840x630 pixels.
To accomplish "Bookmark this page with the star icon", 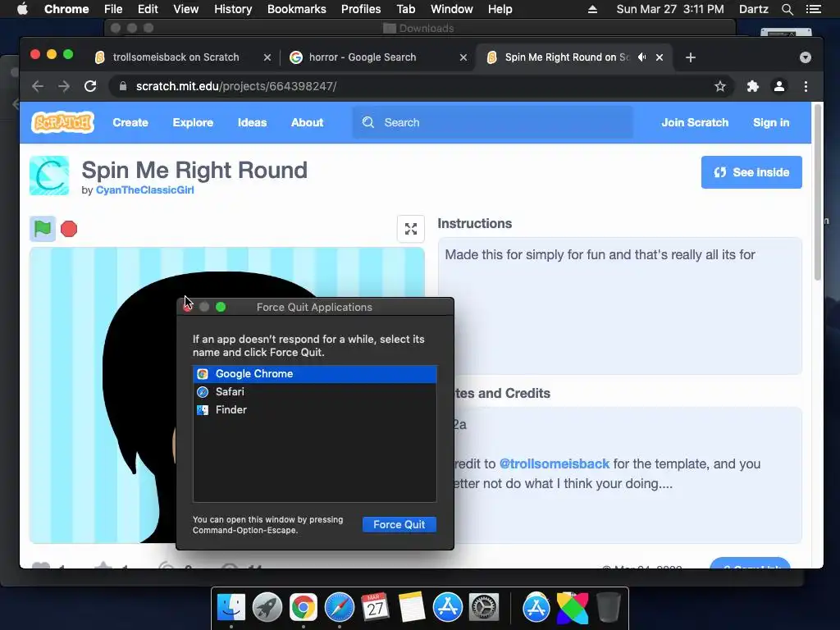I will 720,86.
